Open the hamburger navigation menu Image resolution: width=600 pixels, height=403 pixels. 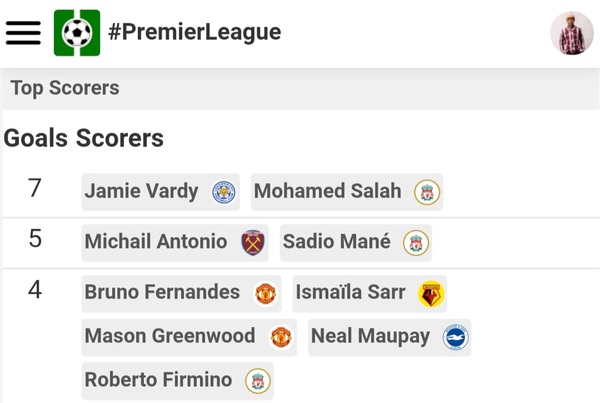click(x=24, y=32)
